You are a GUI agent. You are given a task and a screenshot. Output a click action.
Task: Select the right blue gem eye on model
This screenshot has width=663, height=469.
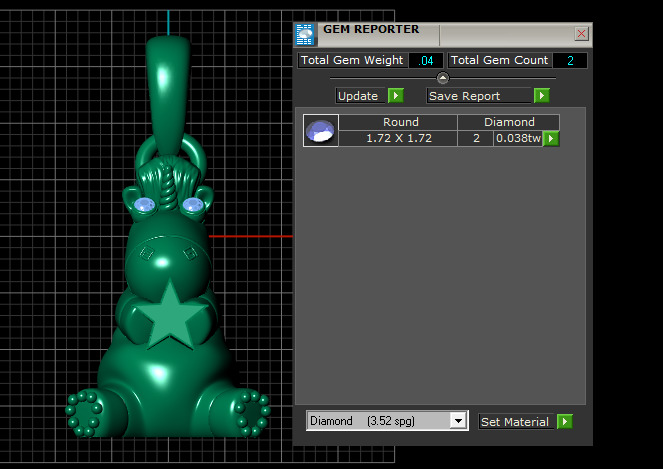[x=193, y=205]
